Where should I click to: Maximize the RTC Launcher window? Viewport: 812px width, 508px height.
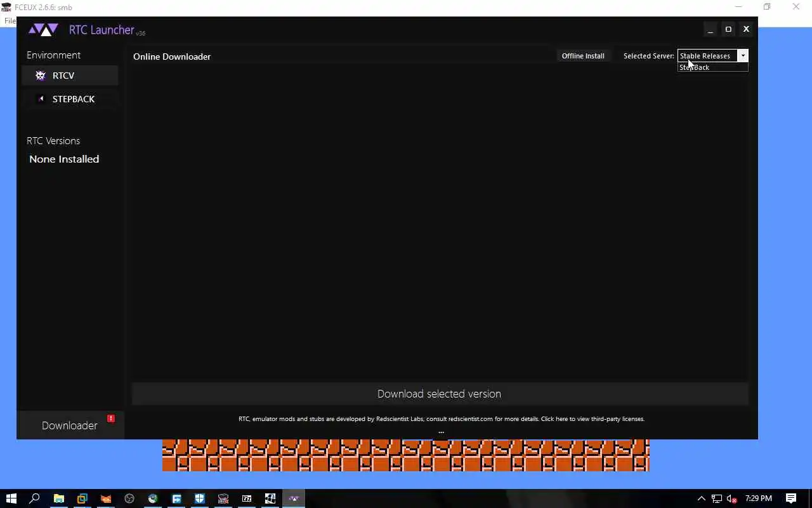[728, 29]
